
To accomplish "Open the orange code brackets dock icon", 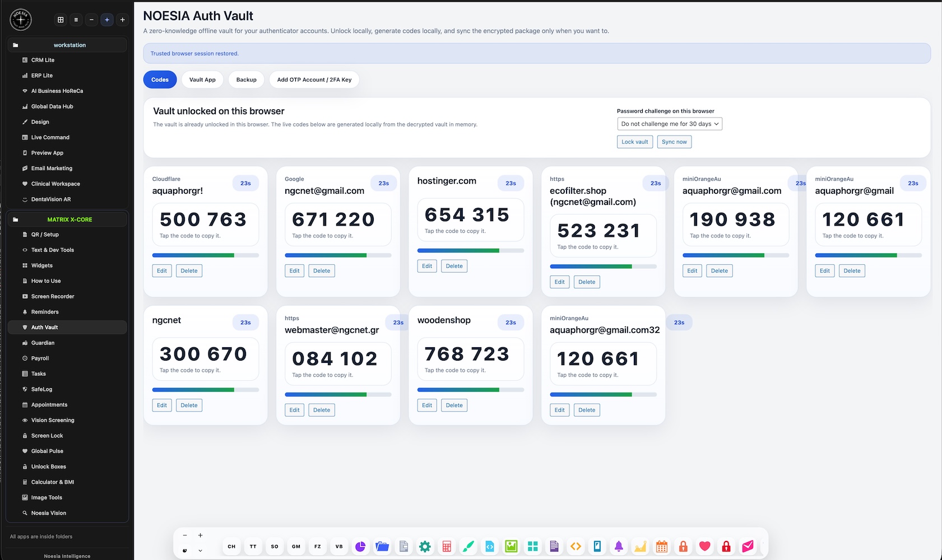I will [x=576, y=546].
